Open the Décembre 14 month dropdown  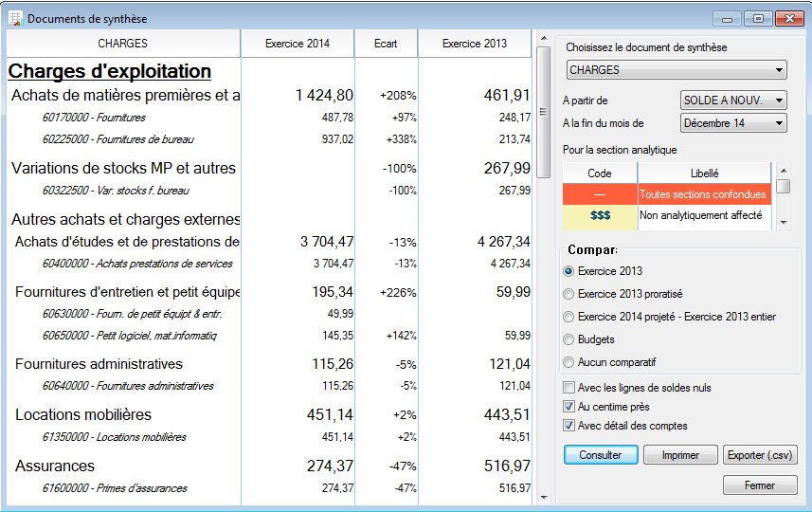[733, 123]
